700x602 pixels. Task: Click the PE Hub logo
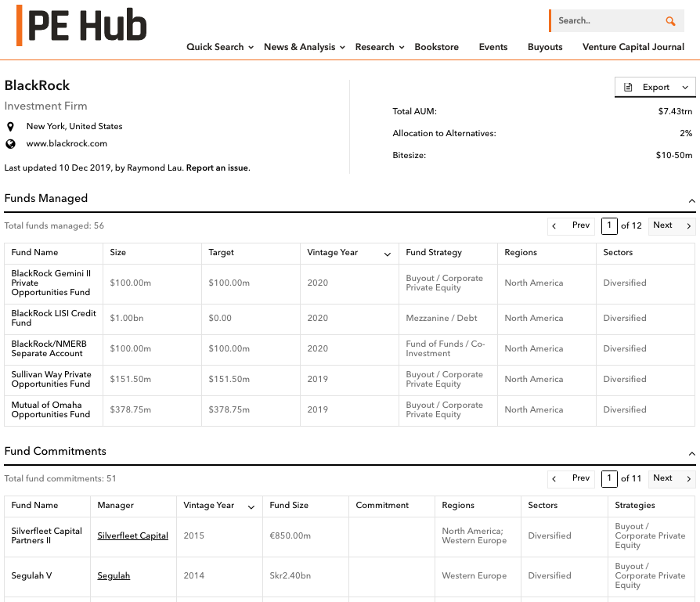tap(81, 25)
